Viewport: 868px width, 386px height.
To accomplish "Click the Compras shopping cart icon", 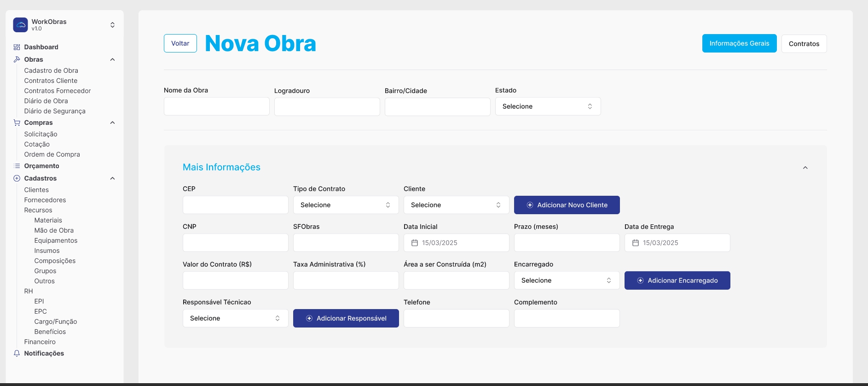I will click(x=17, y=123).
